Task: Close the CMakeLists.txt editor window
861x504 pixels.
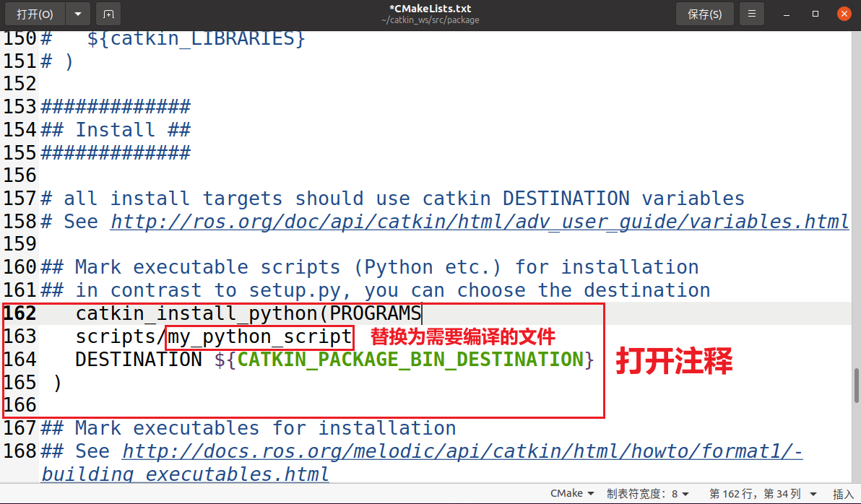Action: pyautogui.click(x=843, y=14)
